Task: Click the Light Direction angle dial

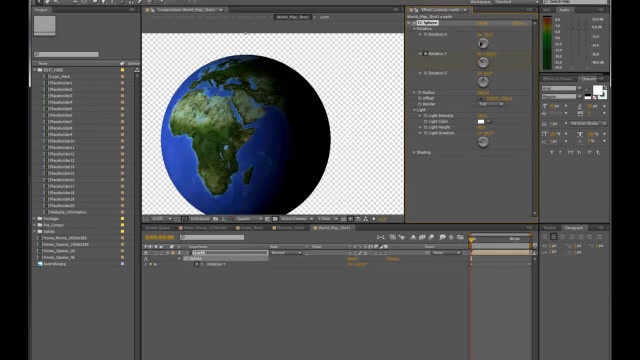Action: tap(483, 142)
